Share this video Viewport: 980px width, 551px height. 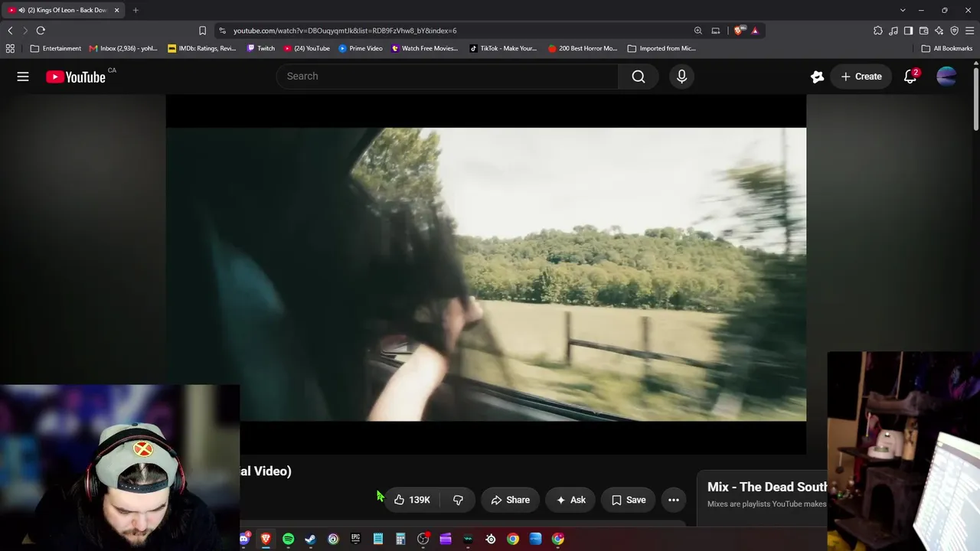[510, 500]
